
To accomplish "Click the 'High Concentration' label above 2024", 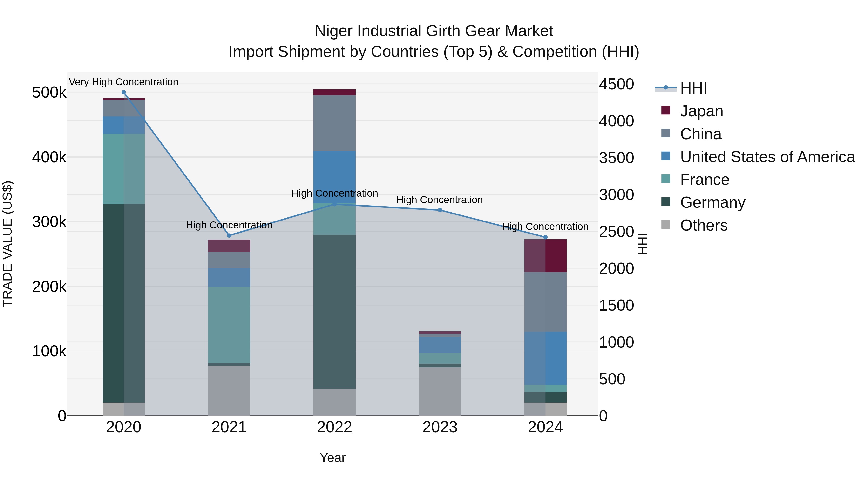I will coord(545,226).
